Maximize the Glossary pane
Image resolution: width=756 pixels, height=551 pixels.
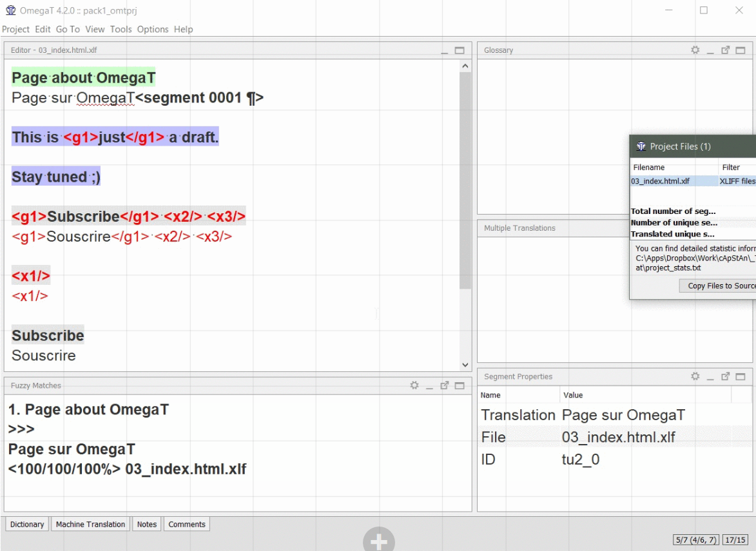741,50
